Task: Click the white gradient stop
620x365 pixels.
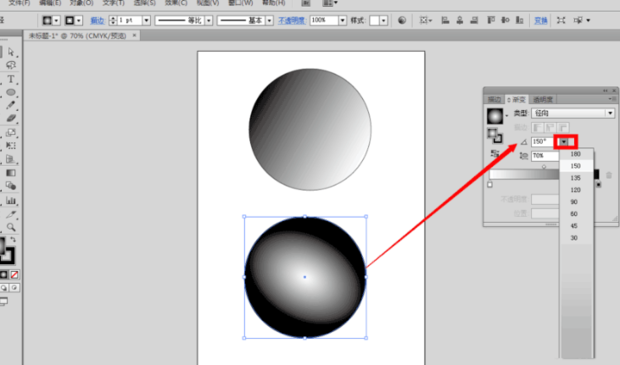Action: [x=490, y=184]
